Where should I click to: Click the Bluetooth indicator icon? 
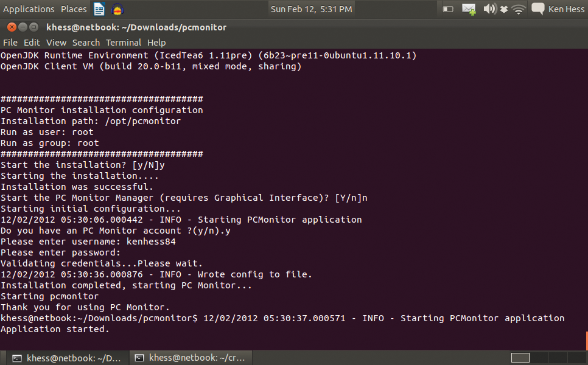(x=504, y=9)
